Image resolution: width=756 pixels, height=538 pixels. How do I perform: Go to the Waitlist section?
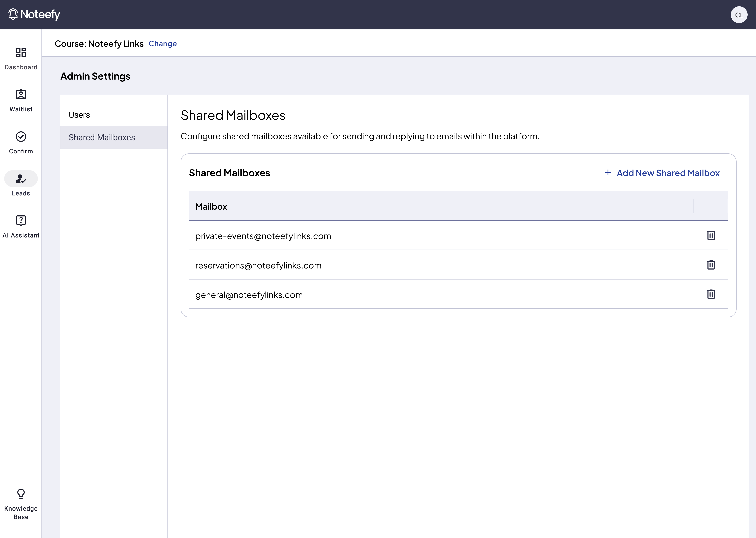tap(21, 95)
